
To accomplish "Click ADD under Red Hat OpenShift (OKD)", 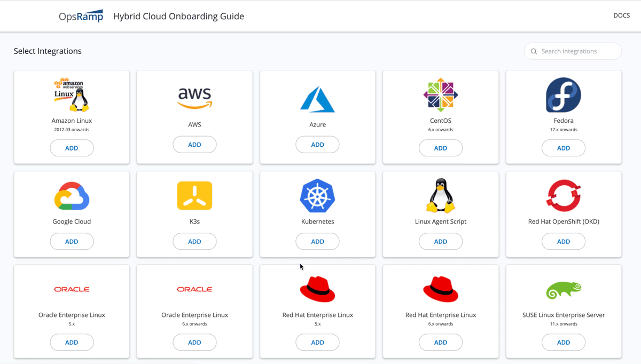I will [564, 242].
